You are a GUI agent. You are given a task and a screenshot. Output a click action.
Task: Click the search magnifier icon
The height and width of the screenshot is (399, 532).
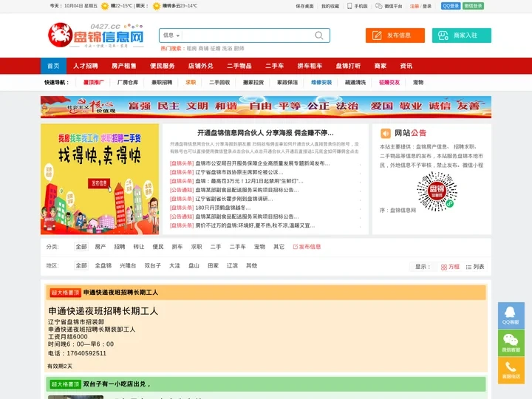coord(318,35)
